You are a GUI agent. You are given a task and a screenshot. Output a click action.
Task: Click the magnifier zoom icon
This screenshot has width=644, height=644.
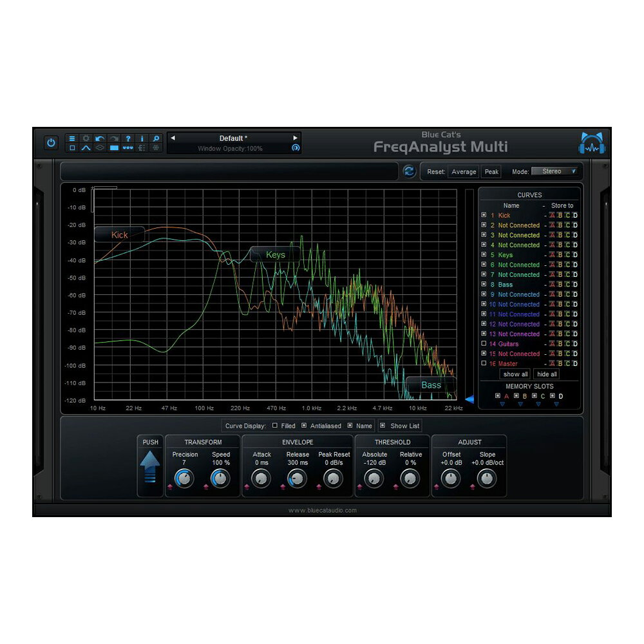156,138
